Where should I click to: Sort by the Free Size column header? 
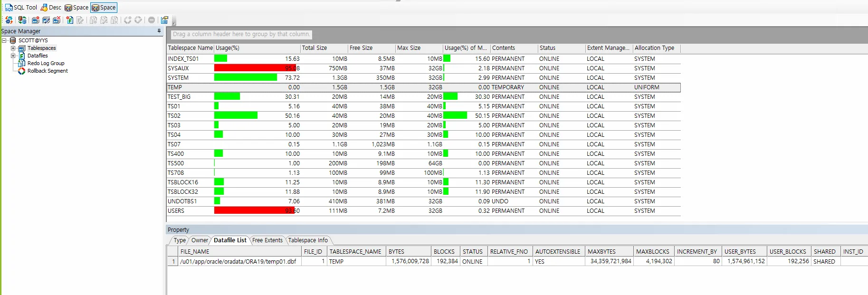(x=372, y=48)
